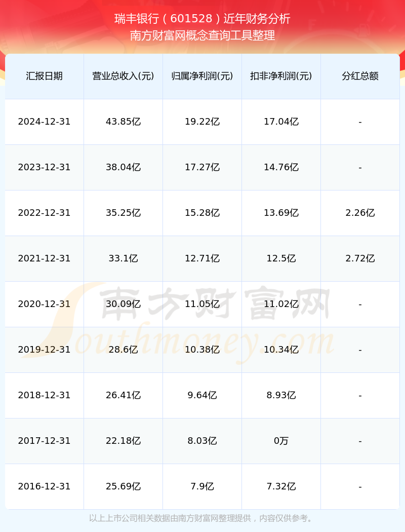Select the 10.34亿 cell
The image size is (405, 532).
point(281,350)
